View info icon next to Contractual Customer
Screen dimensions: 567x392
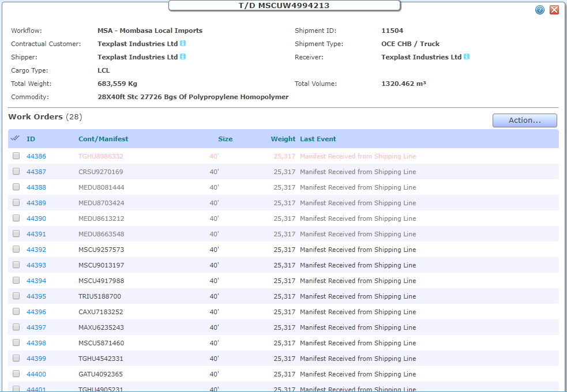182,43
